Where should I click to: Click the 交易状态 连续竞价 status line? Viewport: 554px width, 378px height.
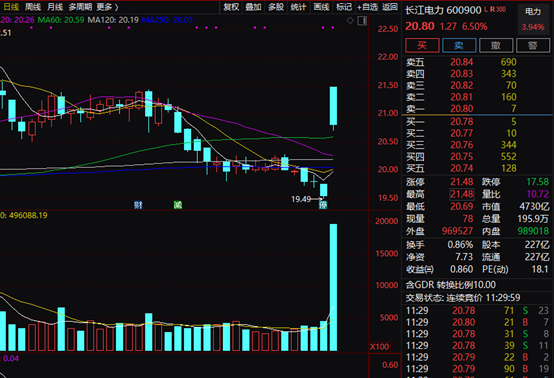point(463,298)
